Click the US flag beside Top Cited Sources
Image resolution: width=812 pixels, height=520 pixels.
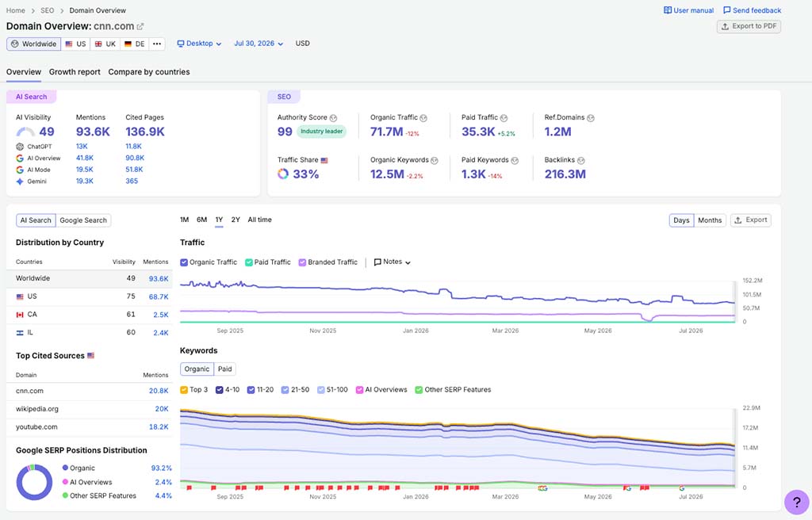pyautogui.click(x=90, y=356)
